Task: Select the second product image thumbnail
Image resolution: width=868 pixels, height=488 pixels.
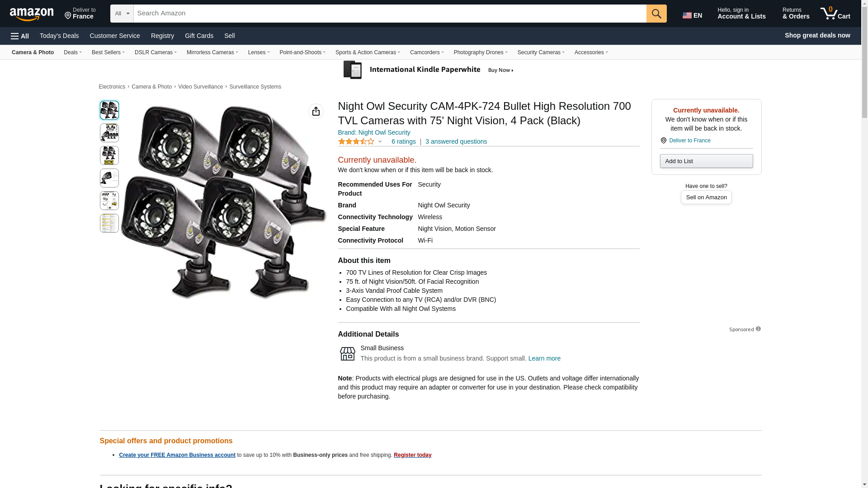Action: point(109,133)
